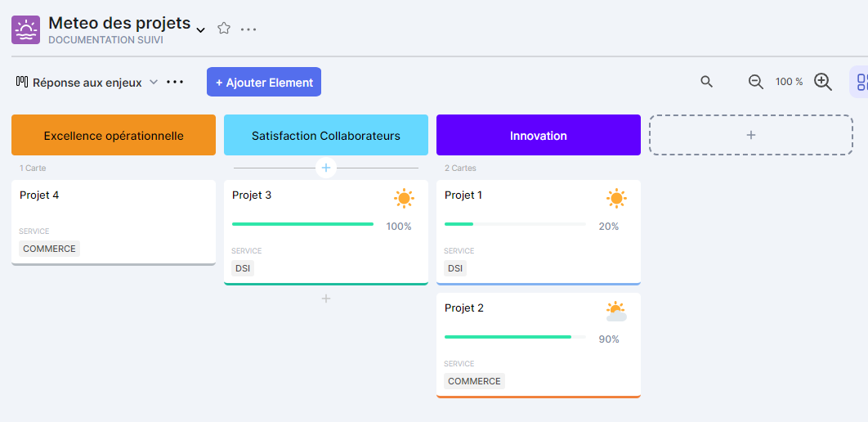This screenshot has height=422, width=868.
Task: Expand the Meteo des projets title dropdown
Action: click(200, 30)
